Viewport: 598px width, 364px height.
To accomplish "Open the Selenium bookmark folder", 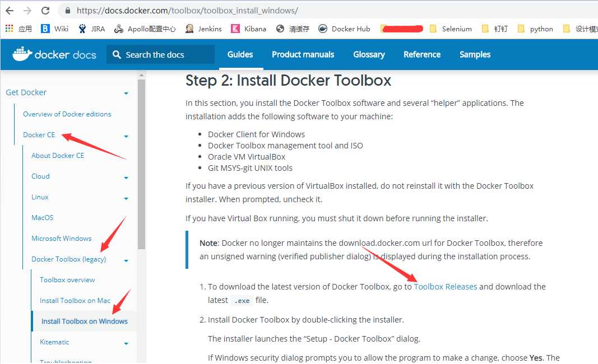I will (x=451, y=29).
